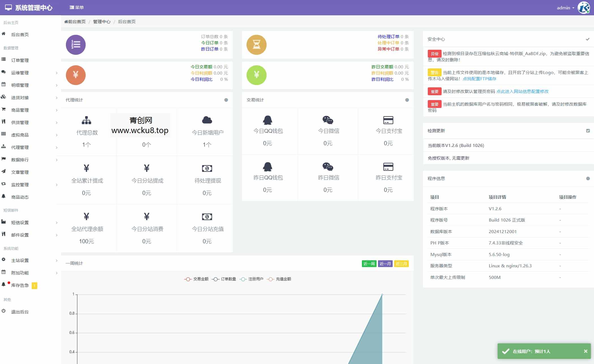Expand the 商品管理 sidebar menu

pyautogui.click(x=20, y=110)
